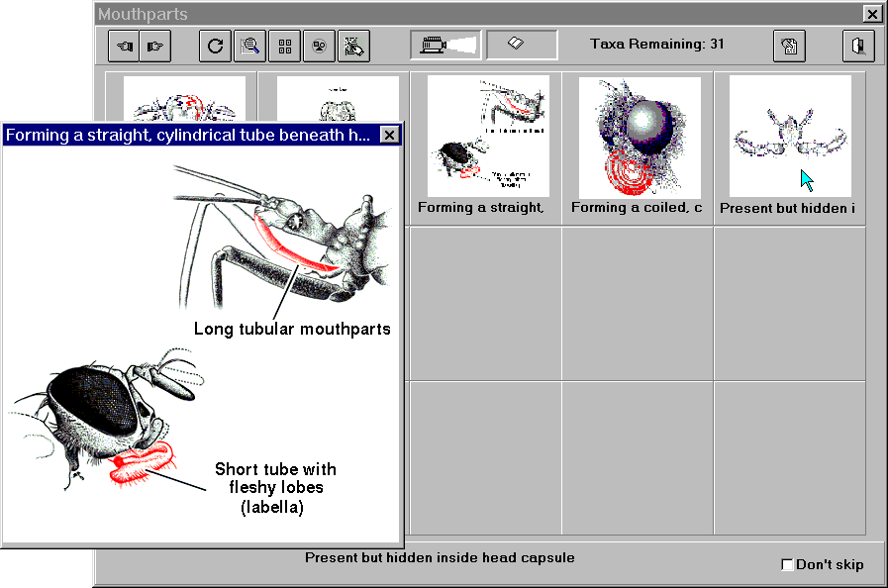Choose 'Present but hidden' mouthpart thumbnail
Viewport: 888px width, 588px height.
[790, 137]
